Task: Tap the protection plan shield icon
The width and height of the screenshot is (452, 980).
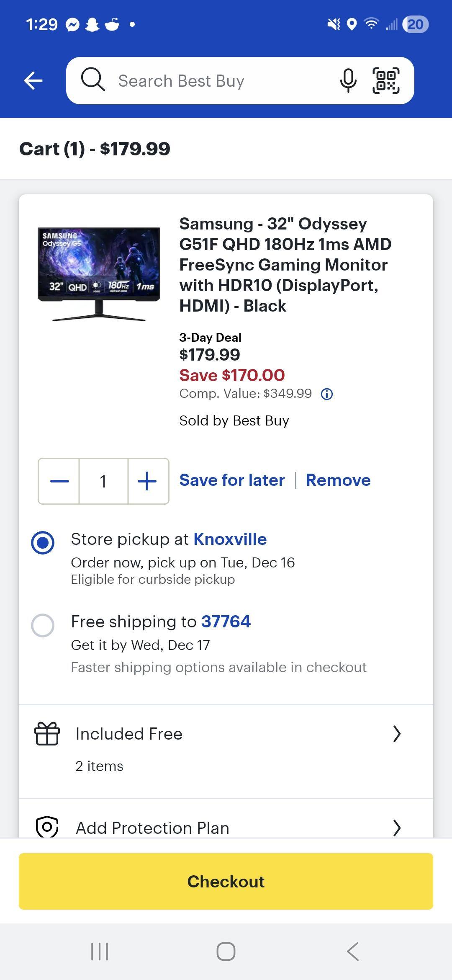Action: [47, 827]
